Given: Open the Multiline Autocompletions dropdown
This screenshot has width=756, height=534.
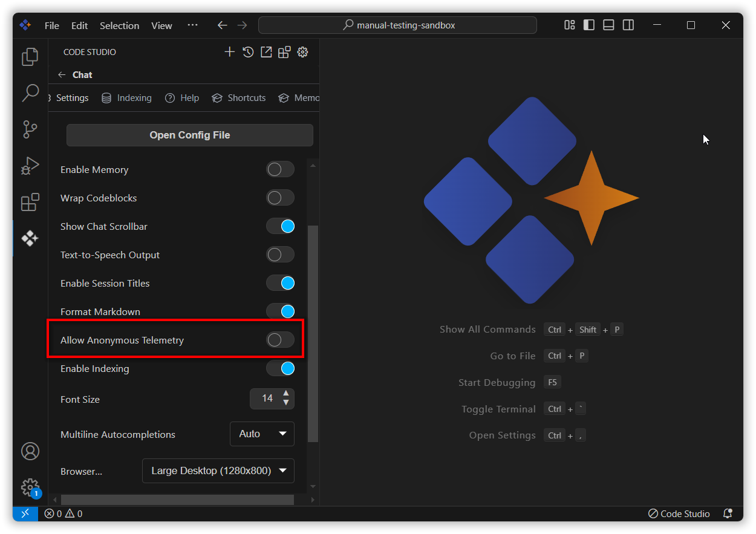Looking at the screenshot, I should 262,434.
